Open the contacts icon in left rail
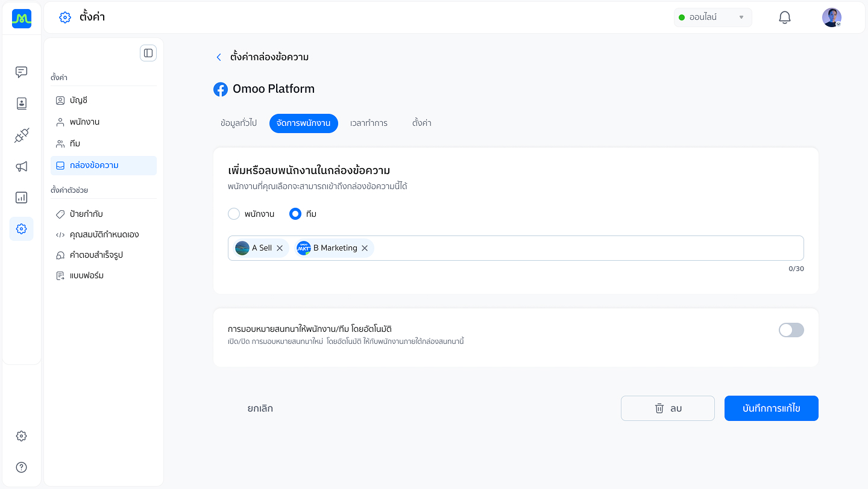Viewport: 868px width, 489px height. [x=22, y=104]
